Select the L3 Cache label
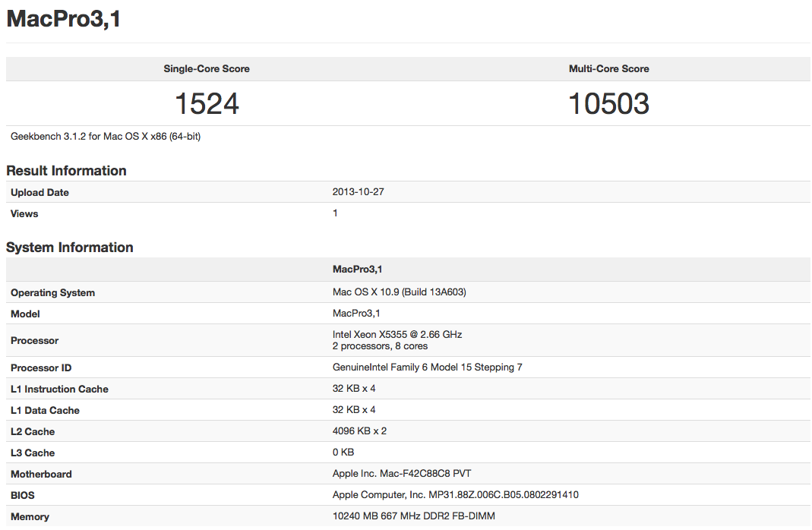 pos(33,453)
